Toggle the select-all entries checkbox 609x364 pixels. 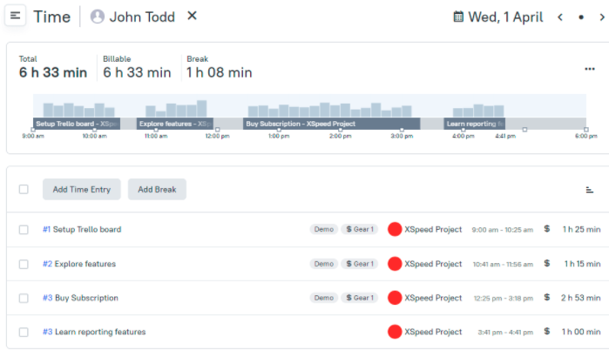coord(24,189)
